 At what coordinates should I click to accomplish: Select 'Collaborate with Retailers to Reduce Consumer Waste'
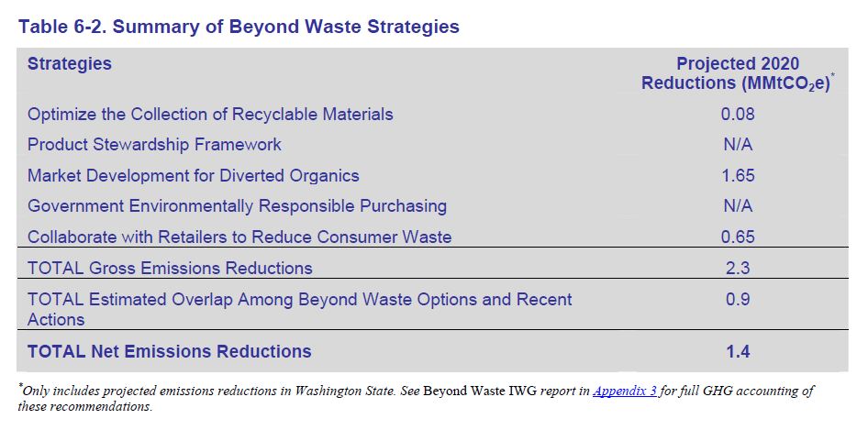pyautogui.click(x=239, y=237)
